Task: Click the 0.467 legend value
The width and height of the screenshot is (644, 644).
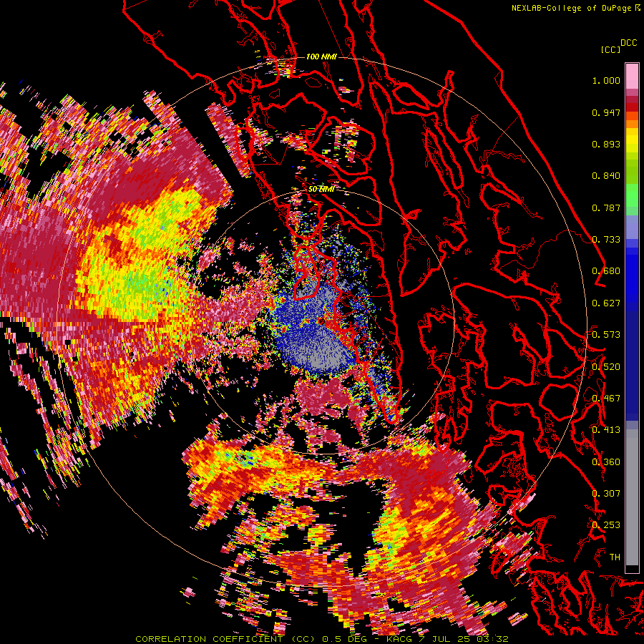Action: 606,399
